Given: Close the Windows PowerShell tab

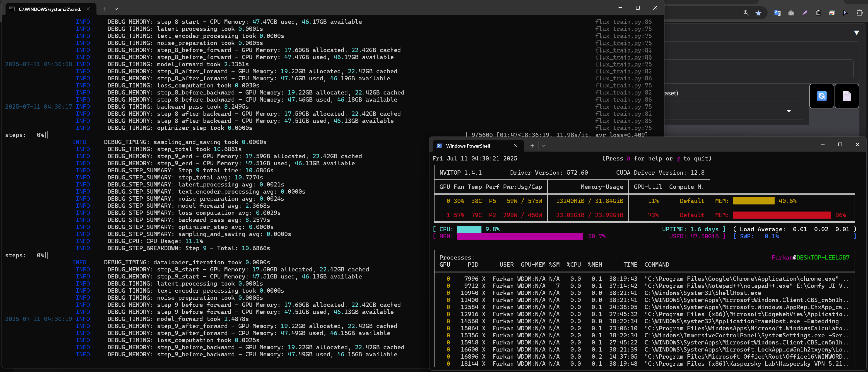Looking at the screenshot, I should [516, 146].
